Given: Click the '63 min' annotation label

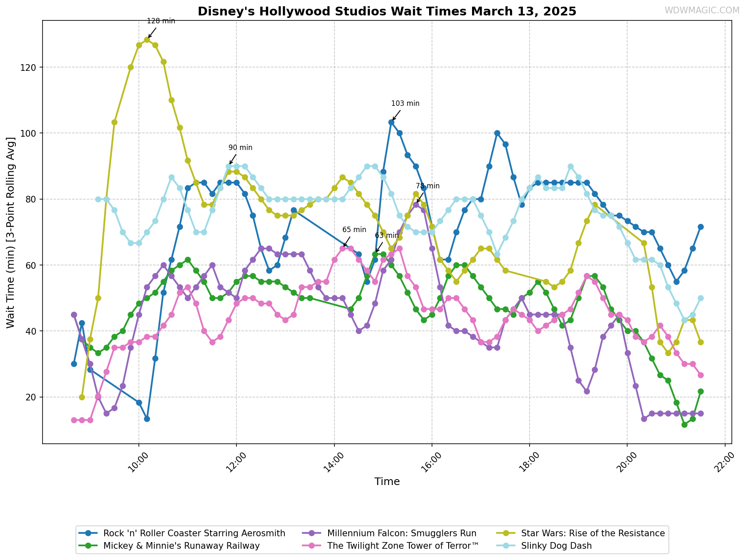Looking at the screenshot, I should [387, 236].
